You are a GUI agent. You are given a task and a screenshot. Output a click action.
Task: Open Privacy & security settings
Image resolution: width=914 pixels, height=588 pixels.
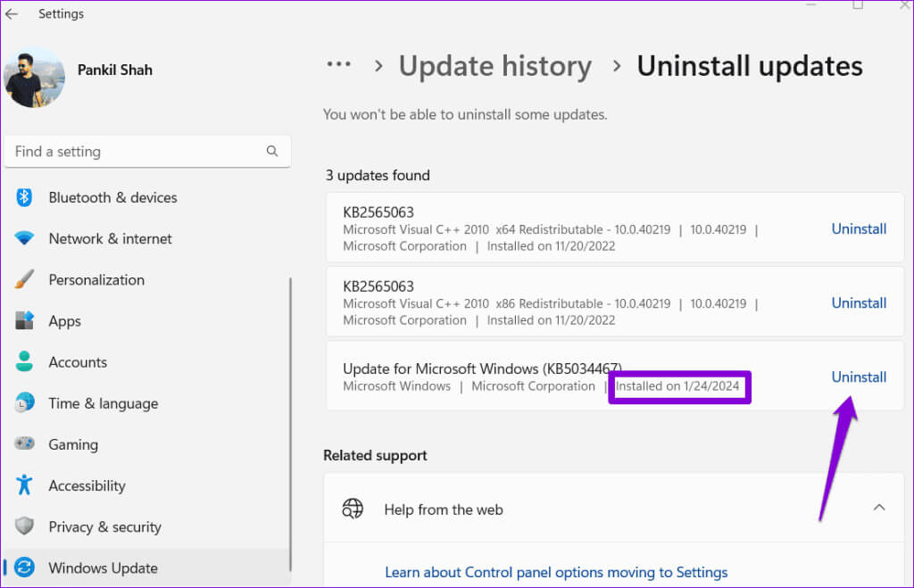tap(105, 527)
